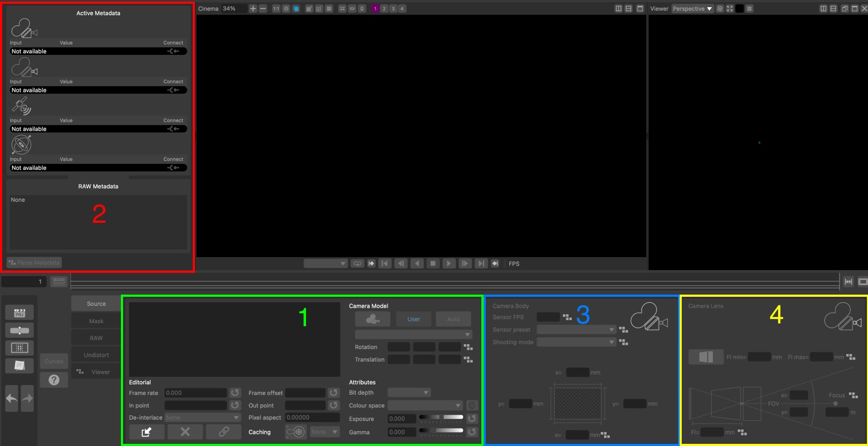868x446 pixels.
Task: Toggle Connect on first Active Metadata row
Action: pos(173,51)
